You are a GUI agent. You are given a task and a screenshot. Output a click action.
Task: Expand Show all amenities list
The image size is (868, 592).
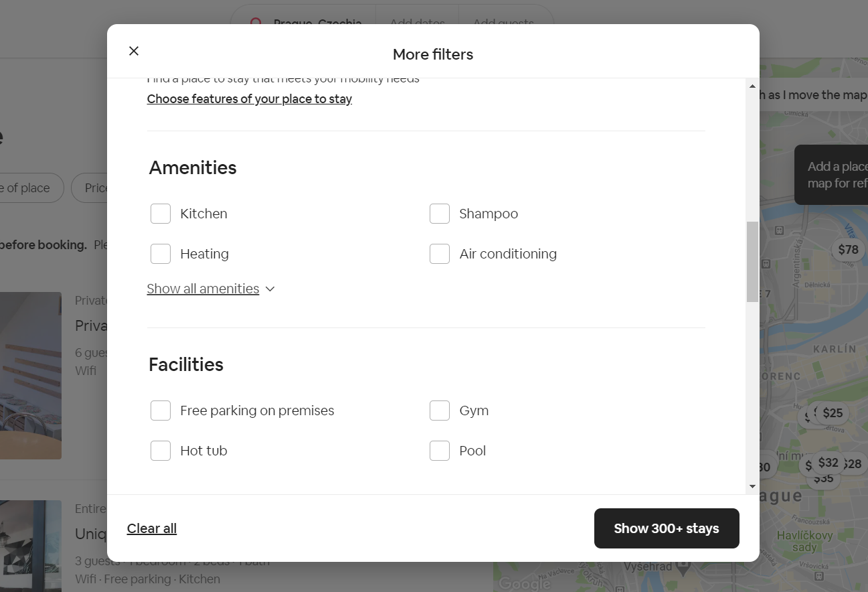[203, 289]
